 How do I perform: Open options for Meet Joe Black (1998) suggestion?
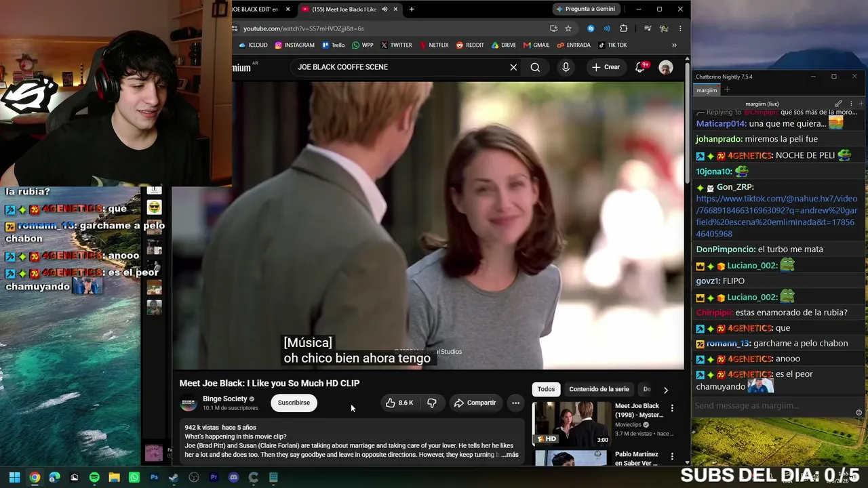pyautogui.click(x=672, y=408)
